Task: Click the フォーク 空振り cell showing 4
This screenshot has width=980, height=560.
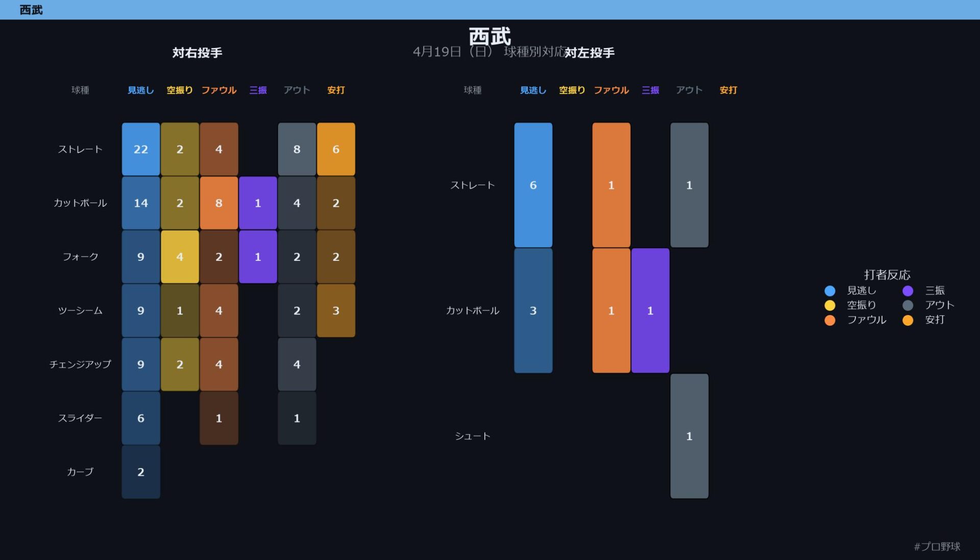Action: pos(180,257)
